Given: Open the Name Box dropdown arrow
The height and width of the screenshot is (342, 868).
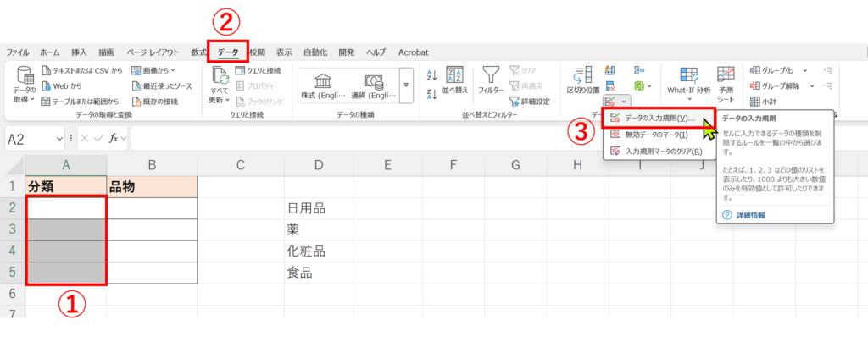Looking at the screenshot, I should (58, 138).
